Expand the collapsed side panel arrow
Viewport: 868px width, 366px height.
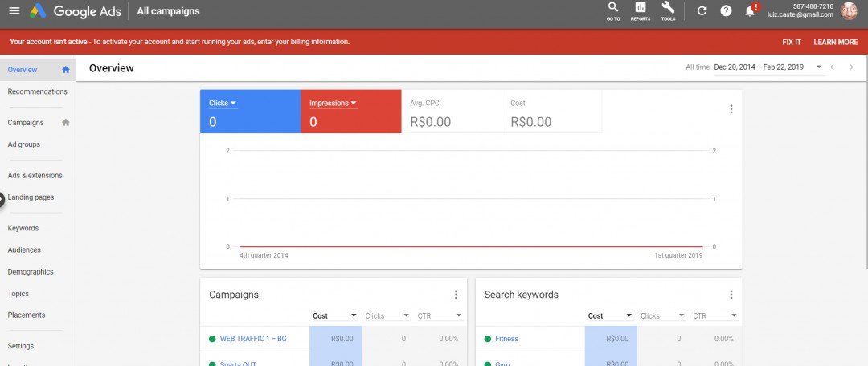tap(2, 200)
